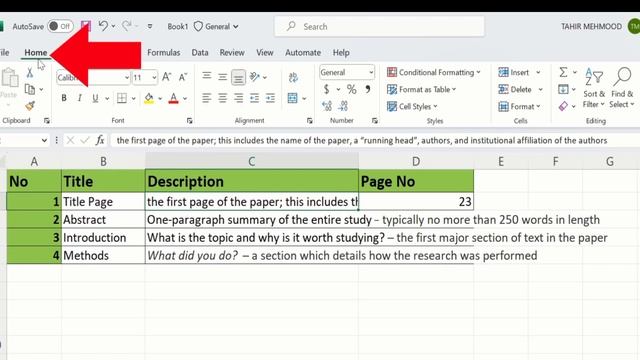Open the Automate tab
The width and height of the screenshot is (640, 360).
pos(303,53)
